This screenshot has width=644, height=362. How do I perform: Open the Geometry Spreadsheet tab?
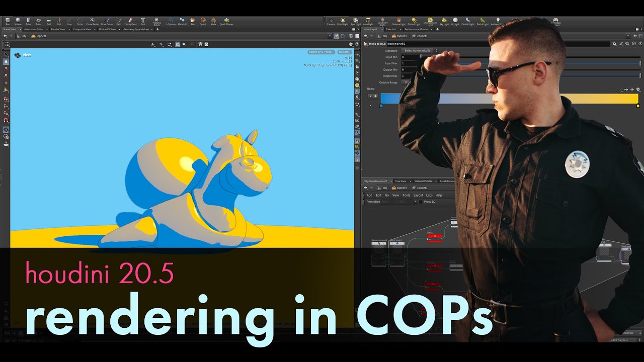136,30
